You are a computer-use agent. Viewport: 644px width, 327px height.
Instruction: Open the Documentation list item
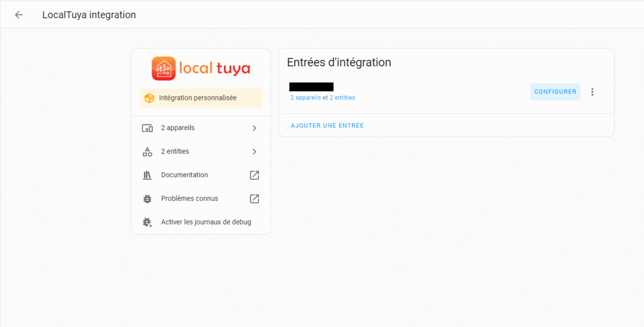tap(201, 175)
